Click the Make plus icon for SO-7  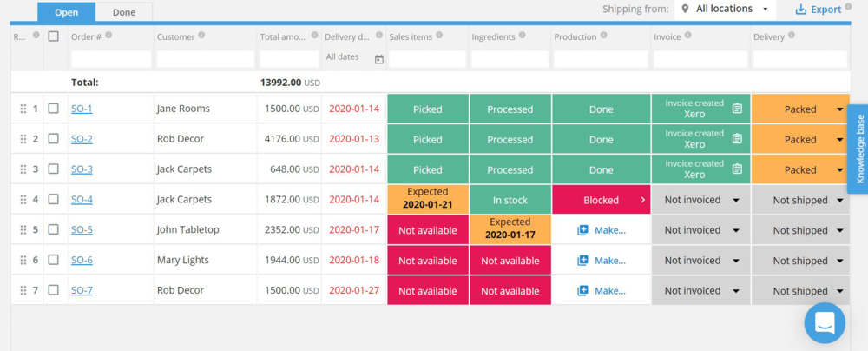click(x=582, y=290)
